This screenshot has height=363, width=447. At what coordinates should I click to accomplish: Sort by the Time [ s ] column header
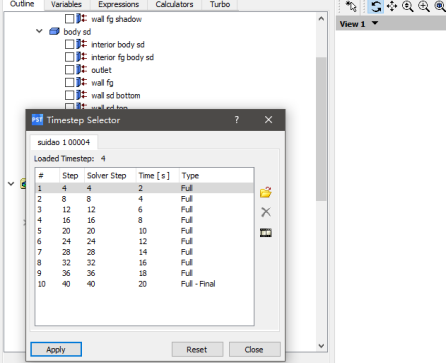coord(157,176)
